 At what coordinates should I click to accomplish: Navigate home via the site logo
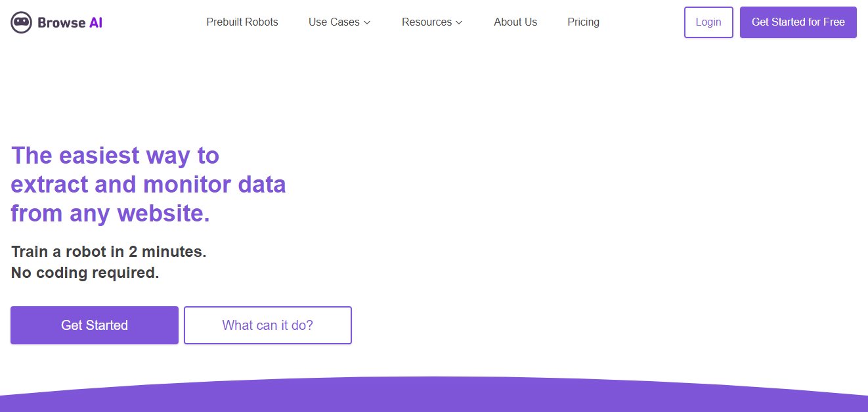point(56,22)
